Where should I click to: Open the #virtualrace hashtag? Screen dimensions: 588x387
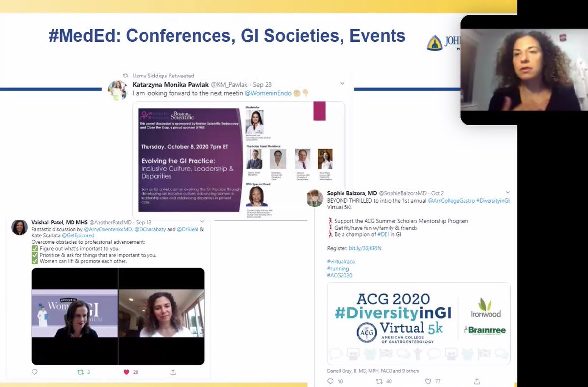pos(341,262)
